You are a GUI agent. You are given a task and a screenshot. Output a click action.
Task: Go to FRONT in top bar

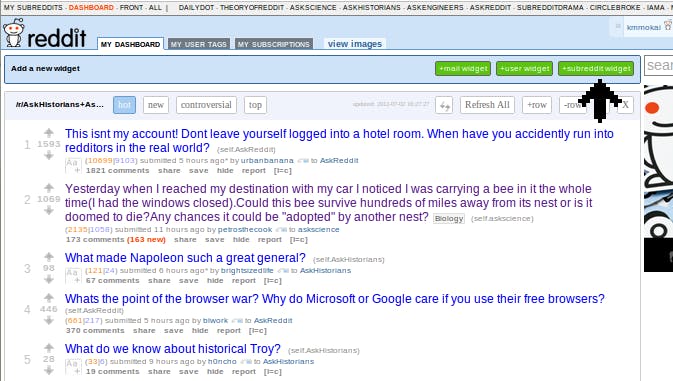point(131,8)
